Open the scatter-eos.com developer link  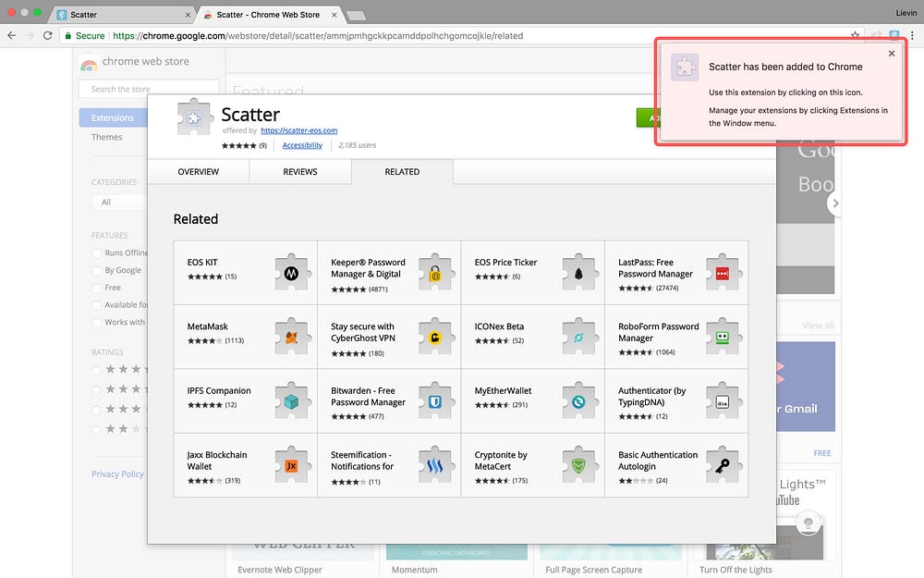pyautogui.click(x=298, y=130)
